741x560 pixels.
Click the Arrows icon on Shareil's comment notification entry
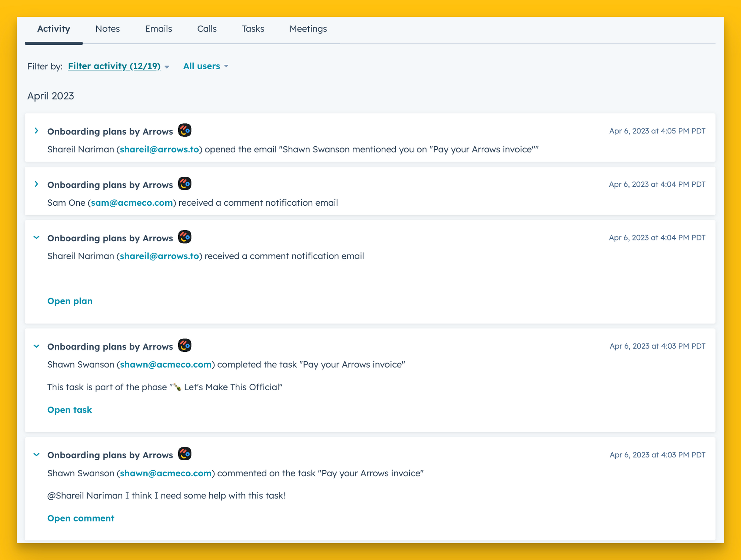pos(184,237)
